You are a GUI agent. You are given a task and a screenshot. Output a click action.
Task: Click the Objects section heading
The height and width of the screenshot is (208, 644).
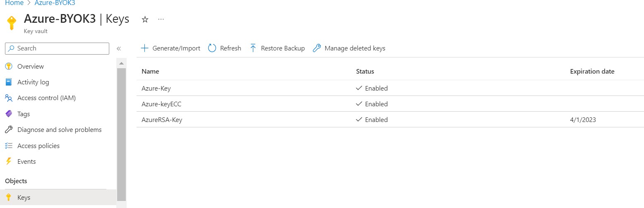(x=16, y=181)
